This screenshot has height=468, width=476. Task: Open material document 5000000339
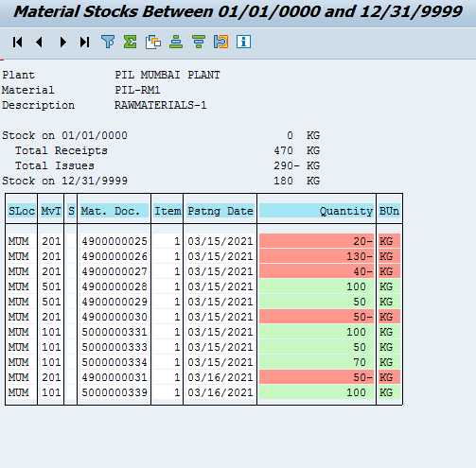click(x=115, y=392)
